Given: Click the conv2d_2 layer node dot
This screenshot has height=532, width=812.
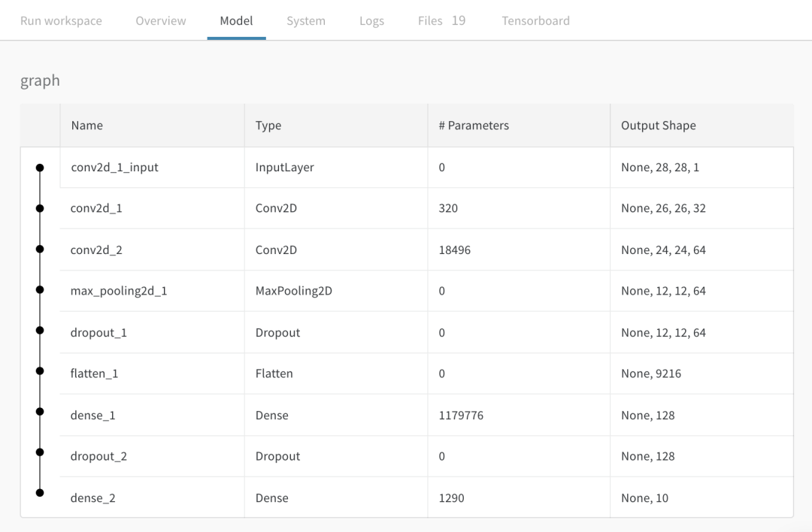Looking at the screenshot, I should [x=40, y=249].
